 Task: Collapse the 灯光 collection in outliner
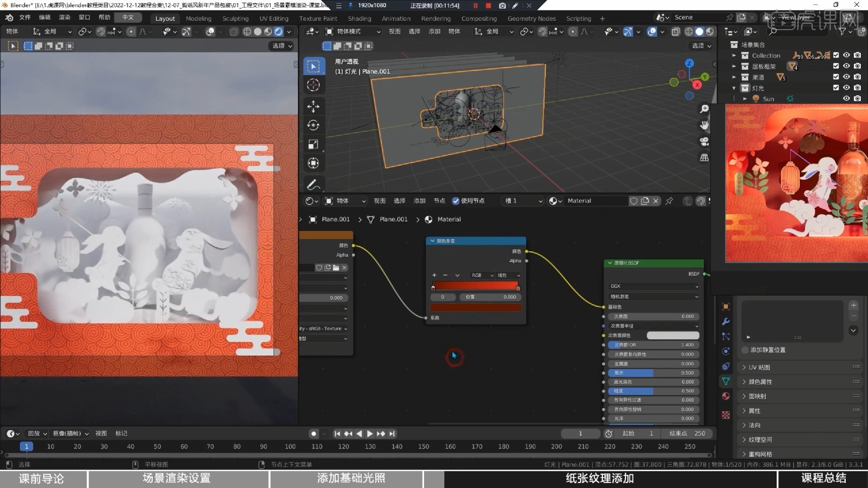734,88
